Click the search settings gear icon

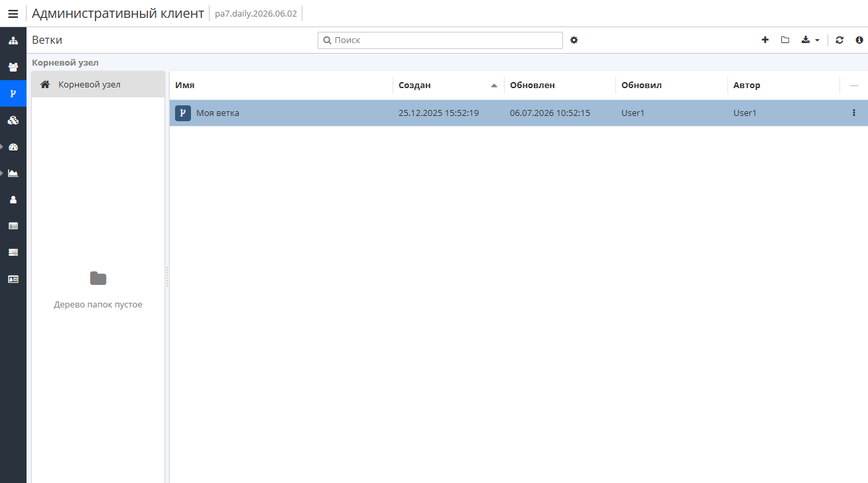(574, 40)
